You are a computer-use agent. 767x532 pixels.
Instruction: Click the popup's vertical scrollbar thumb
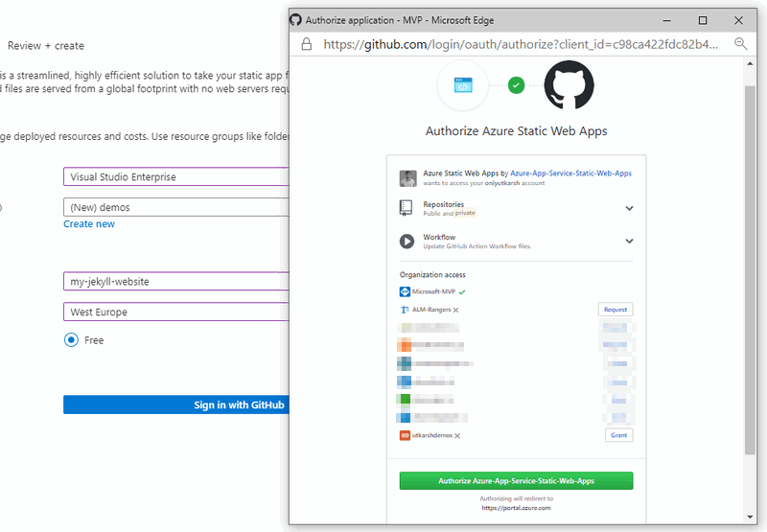tap(750, 270)
